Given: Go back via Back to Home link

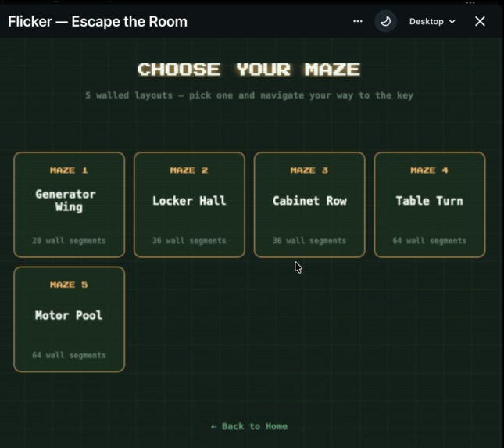Looking at the screenshot, I should [x=249, y=426].
